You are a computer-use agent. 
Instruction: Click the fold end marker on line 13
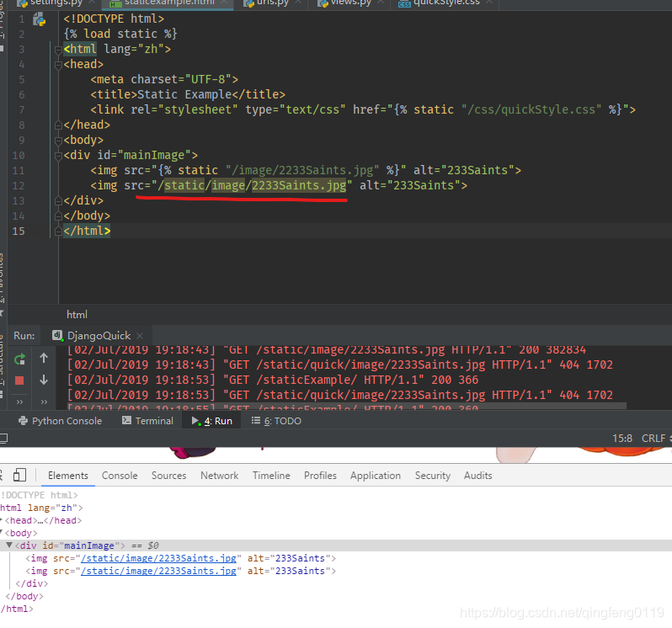tap(59, 201)
